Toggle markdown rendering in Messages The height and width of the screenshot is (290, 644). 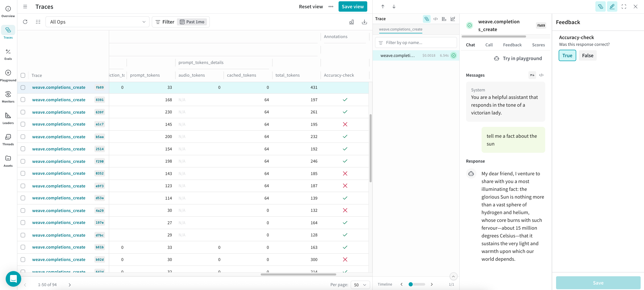pos(532,75)
